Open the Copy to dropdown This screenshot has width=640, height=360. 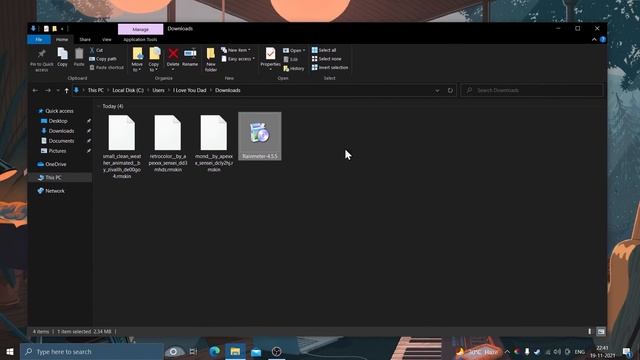[x=154, y=60]
